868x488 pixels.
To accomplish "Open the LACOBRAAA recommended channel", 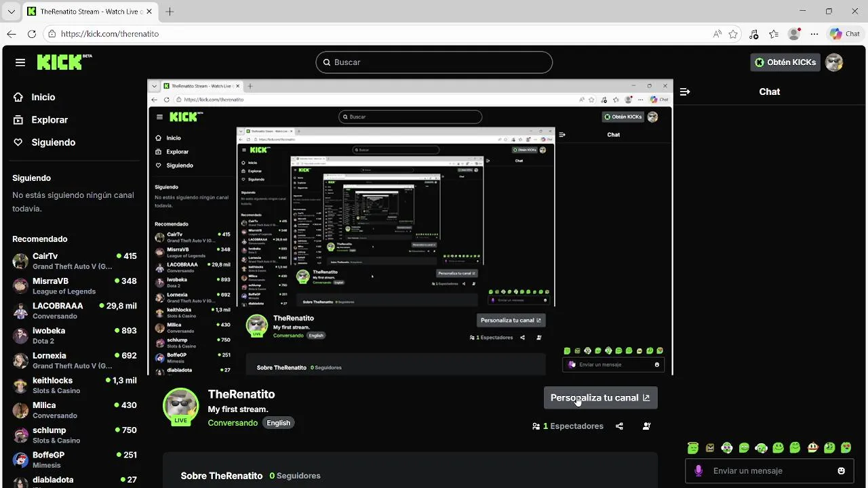I will (x=75, y=310).
